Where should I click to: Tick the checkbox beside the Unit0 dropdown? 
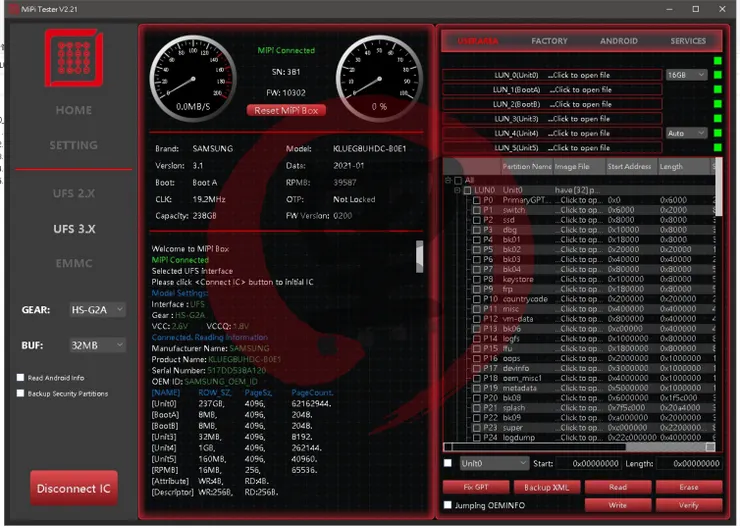coord(447,463)
